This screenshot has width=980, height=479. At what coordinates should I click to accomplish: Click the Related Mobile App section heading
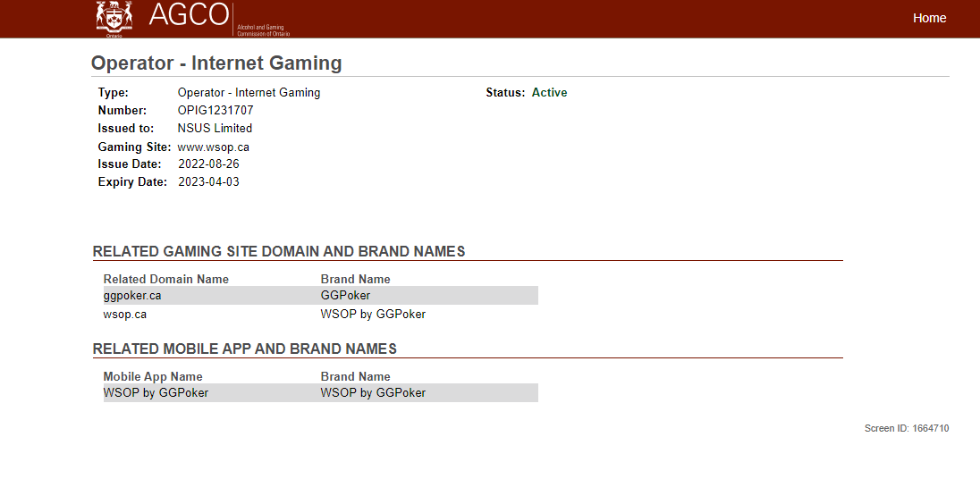point(244,349)
